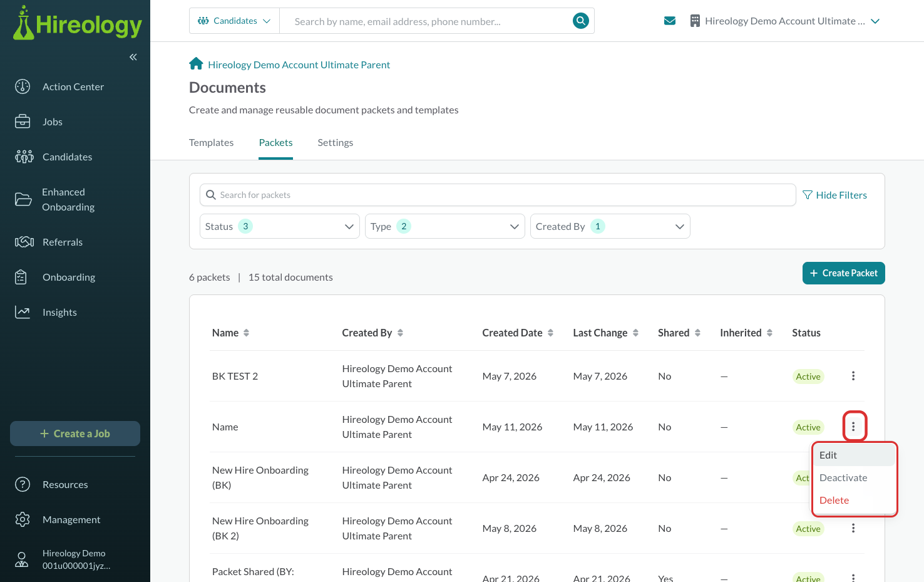Sort by Shared column arrows
924x582 pixels.
(697, 333)
